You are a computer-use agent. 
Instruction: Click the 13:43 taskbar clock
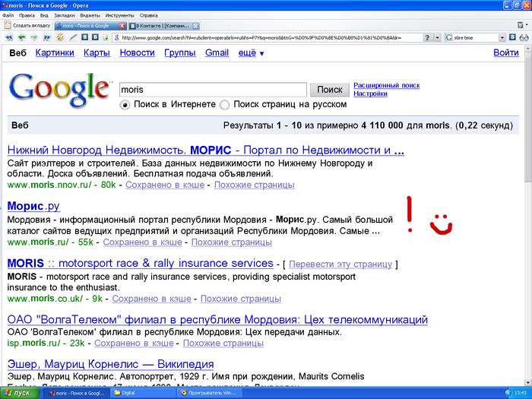tap(521, 393)
